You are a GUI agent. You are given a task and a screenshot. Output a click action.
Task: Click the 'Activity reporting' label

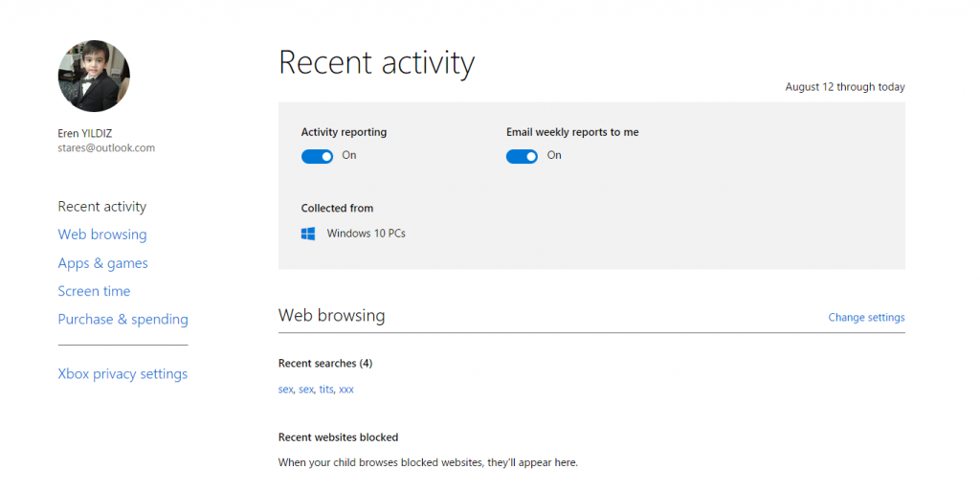(344, 132)
